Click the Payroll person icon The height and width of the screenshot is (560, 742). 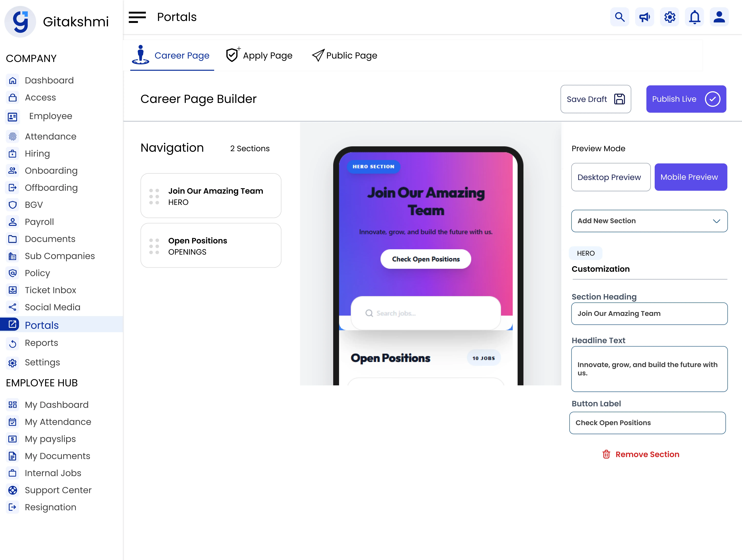click(x=12, y=222)
